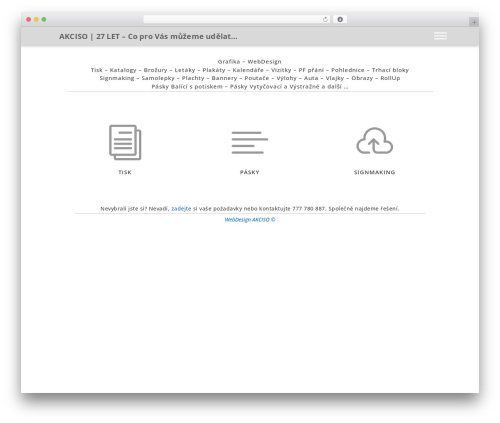Click the Tisk documents icon
The image size is (500, 423).
(x=125, y=142)
